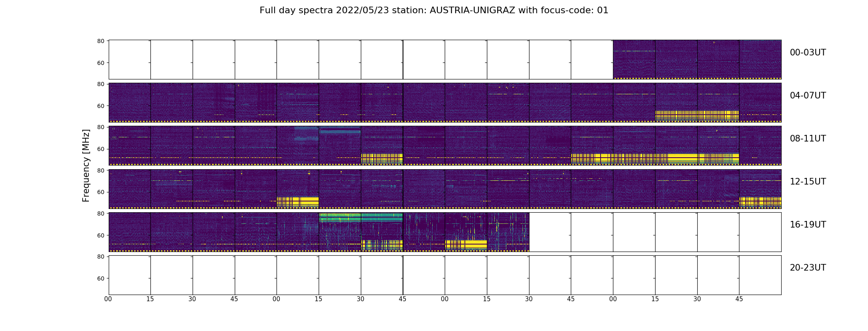Screen dimensions: 868x331
Task: Click the yellow band at the right end of 12-15UT
Action: 760,201
